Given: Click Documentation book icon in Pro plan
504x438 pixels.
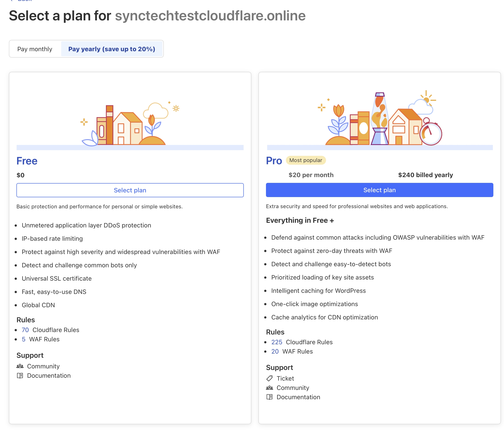Looking at the screenshot, I should pyautogui.click(x=269, y=397).
